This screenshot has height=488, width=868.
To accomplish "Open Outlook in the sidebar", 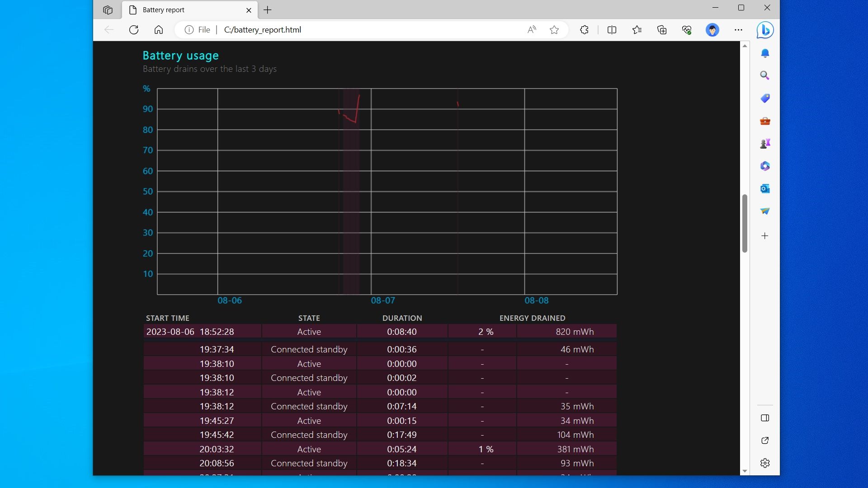I will coord(765,188).
